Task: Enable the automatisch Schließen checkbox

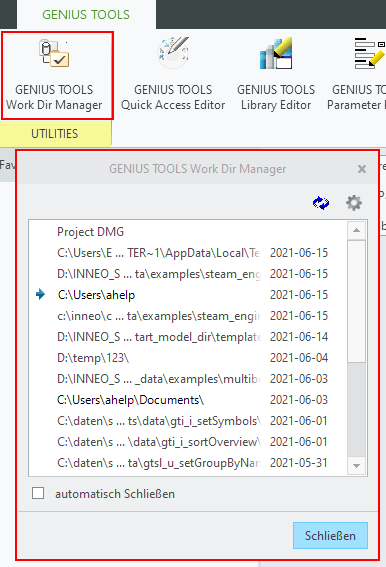Action: pos(38,493)
